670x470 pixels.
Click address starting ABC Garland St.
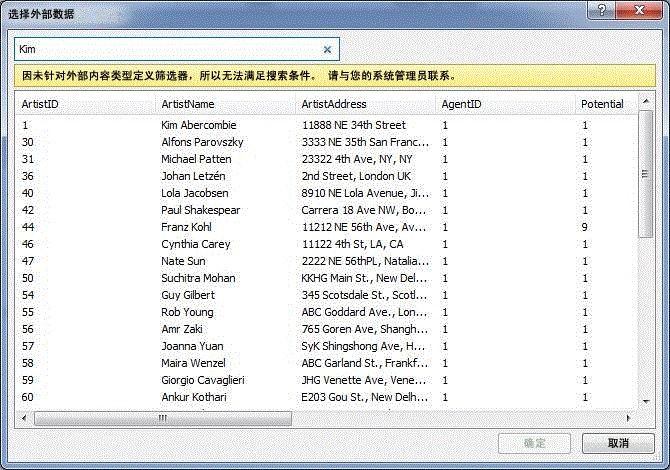coord(364,363)
